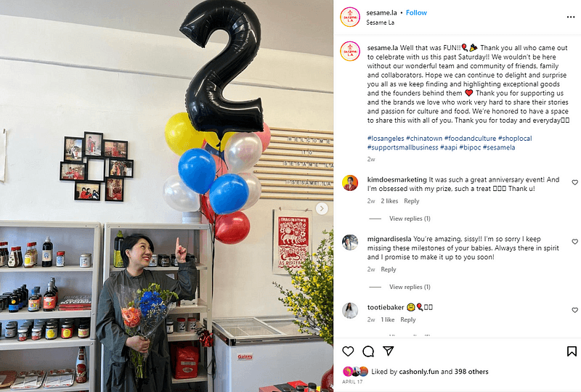Open cashonly.fun profile from likes
The width and height of the screenshot is (581, 392).
tap(419, 371)
